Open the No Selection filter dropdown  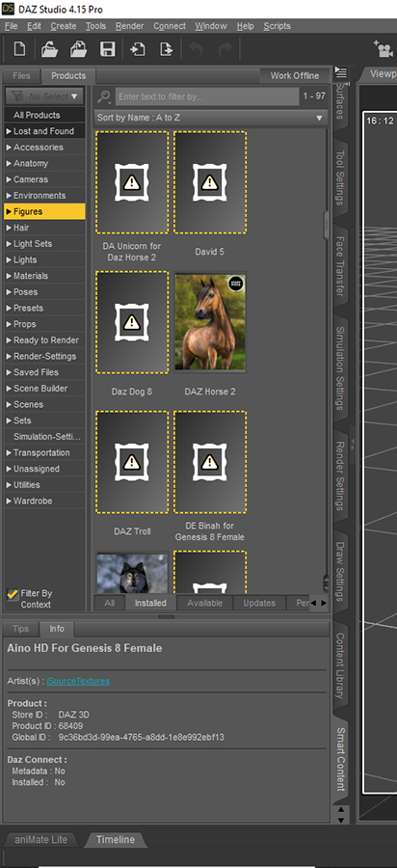[44, 96]
